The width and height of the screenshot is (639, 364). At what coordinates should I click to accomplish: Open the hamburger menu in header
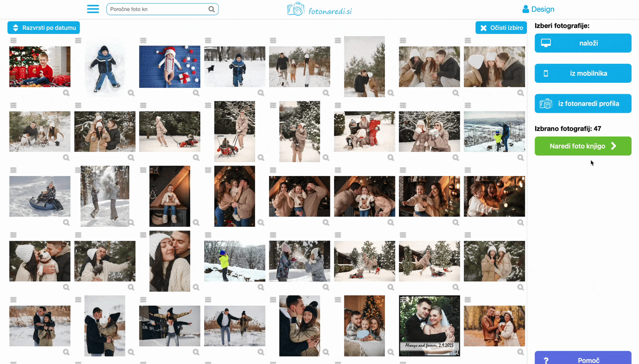93,9
